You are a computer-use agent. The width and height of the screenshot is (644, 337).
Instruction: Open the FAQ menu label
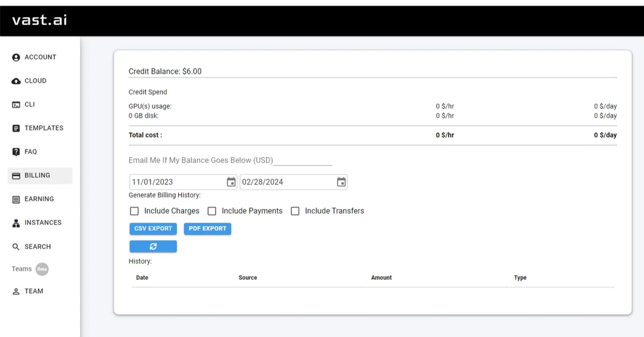click(31, 152)
